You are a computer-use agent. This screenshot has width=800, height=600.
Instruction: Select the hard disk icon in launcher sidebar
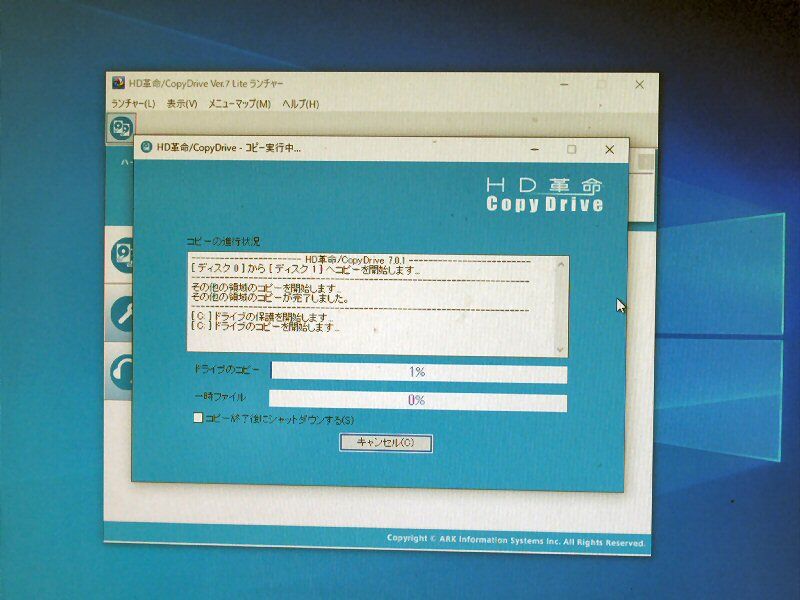click(121, 255)
